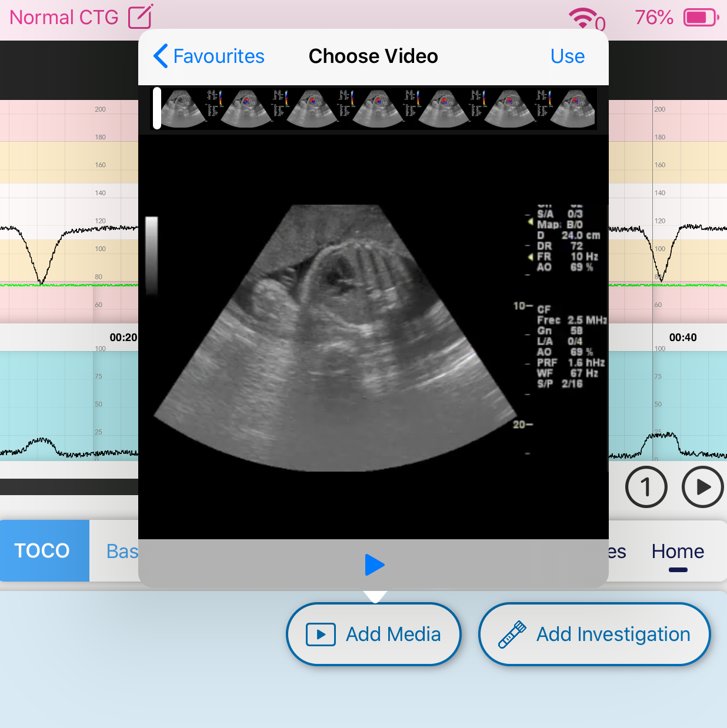Screen dimensions: 727x728
Task: Select the last ultrasound frame in filmstrip
Action: point(574,109)
